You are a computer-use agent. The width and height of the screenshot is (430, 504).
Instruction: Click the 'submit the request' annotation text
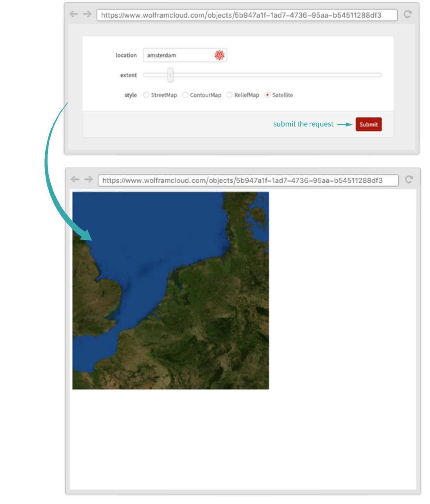(303, 124)
